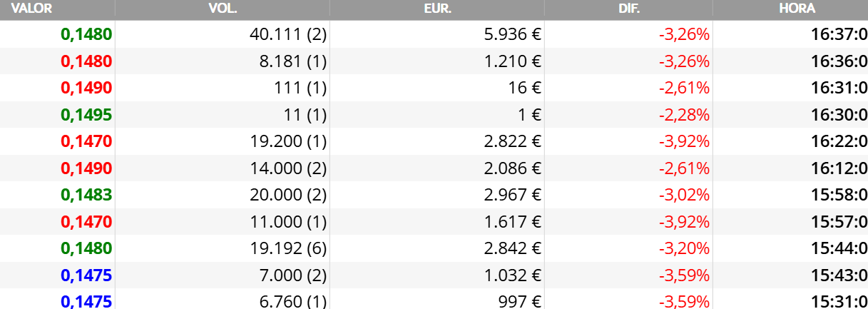The width and height of the screenshot is (868, 309).
Task: Select the trade row at 16:37:0
Action: pos(434,34)
